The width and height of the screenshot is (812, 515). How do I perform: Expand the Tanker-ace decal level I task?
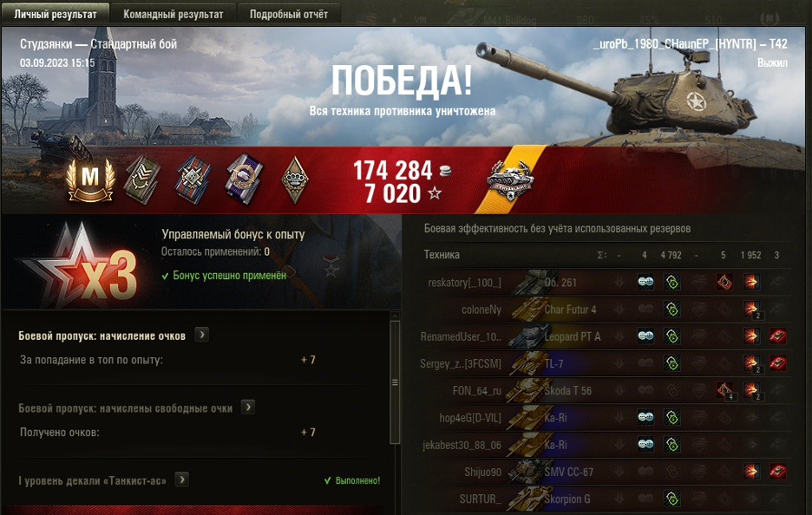pyautogui.click(x=182, y=479)
